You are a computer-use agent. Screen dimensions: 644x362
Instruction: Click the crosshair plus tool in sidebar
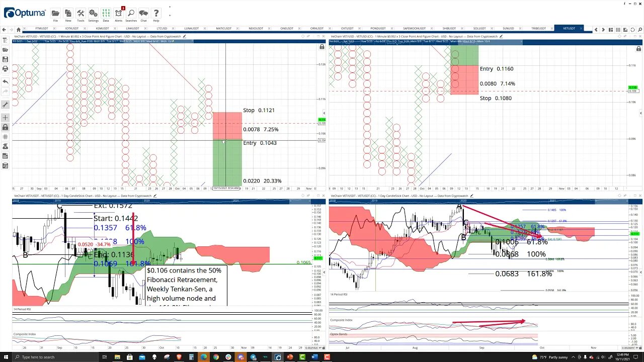coord(5,118)
